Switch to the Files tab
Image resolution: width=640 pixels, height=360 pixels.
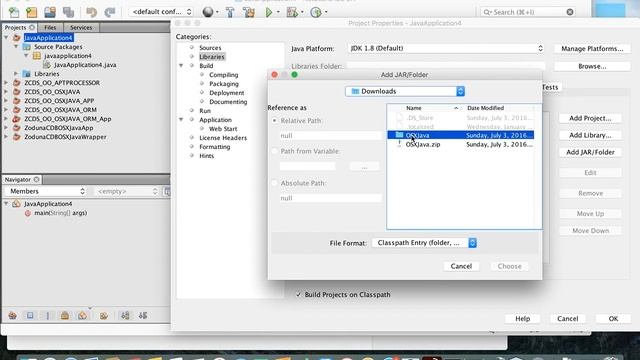[50, 27]
